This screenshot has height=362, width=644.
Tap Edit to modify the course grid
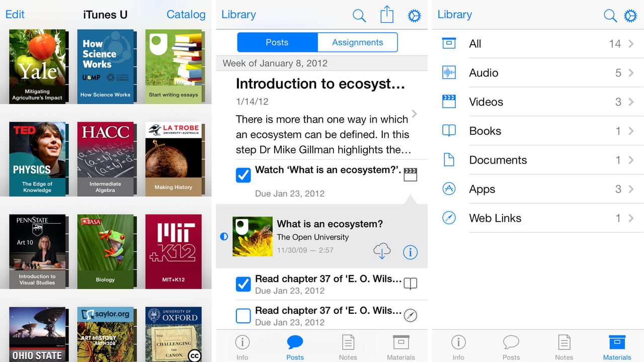[x=15, y=15]
